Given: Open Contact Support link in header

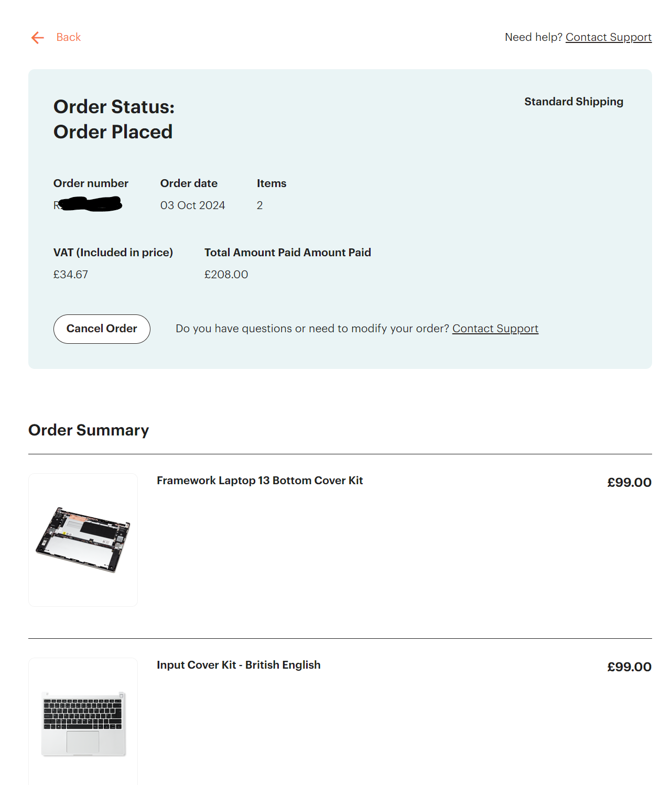Looking at the screenshot, I should pos(609,37).
